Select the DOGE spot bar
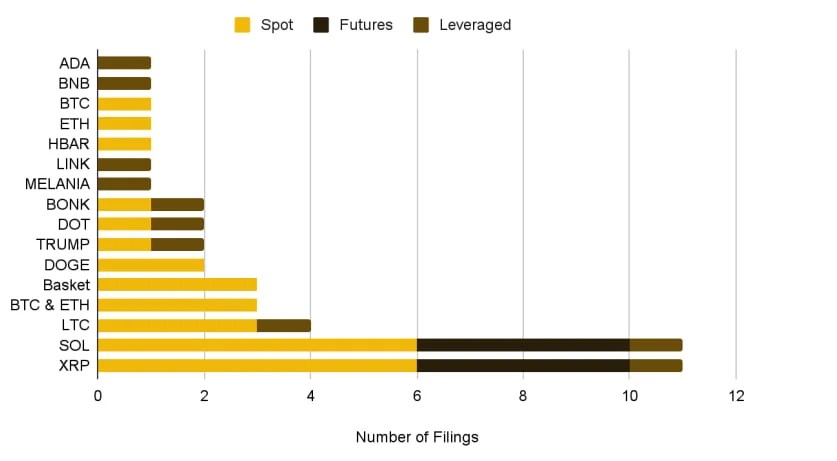Viewport: 837px width, 461px height. tap(151, 265)
